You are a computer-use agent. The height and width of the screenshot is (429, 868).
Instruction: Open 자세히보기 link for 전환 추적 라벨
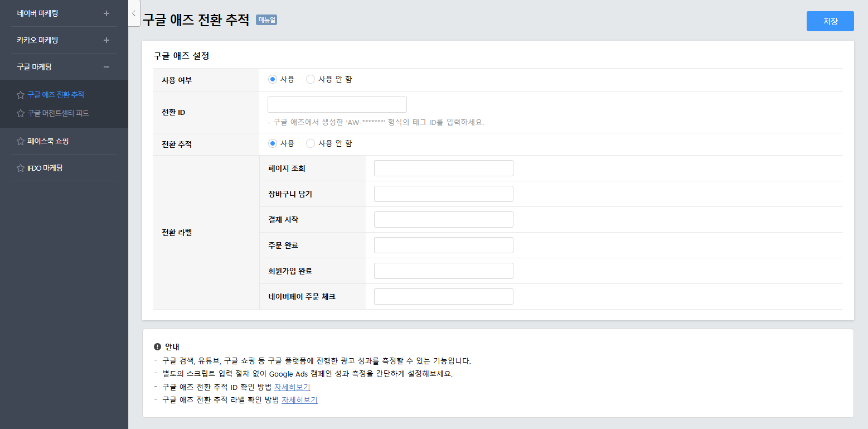[x=299, y=400]
